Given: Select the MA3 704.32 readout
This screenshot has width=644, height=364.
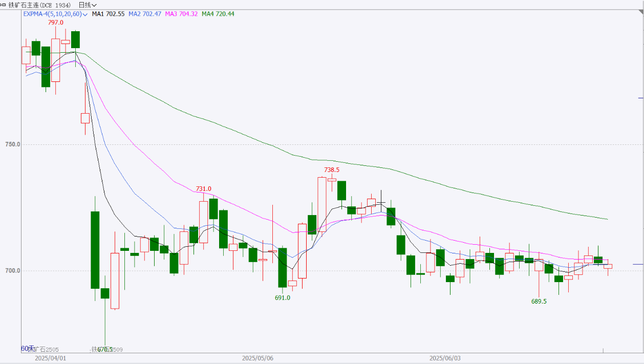Looking at the screenshot, I should tap(182, 14).
